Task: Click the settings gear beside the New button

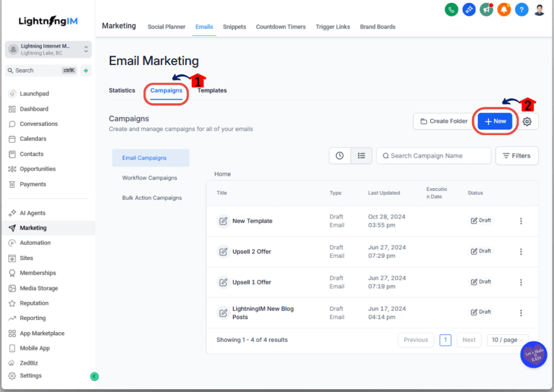Action: (527, 121)
